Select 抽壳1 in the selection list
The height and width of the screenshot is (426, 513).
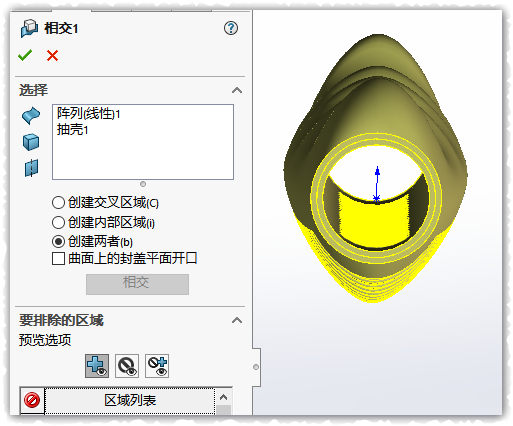pos(73,129)
